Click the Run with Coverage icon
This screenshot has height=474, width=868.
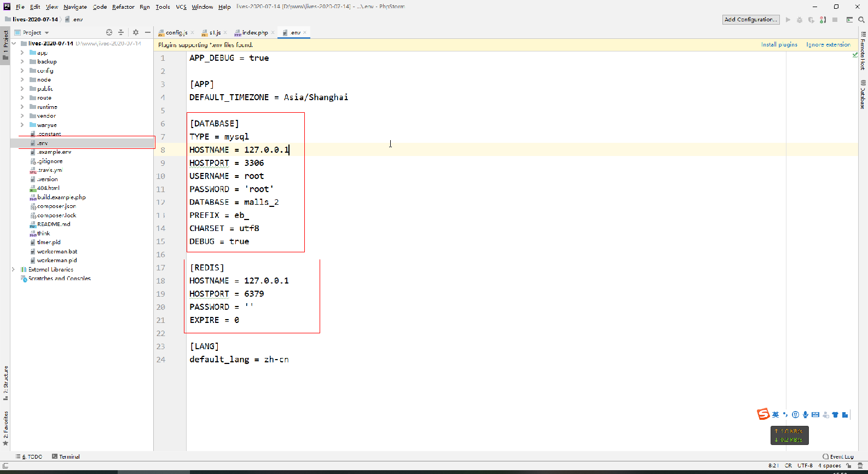coord(811,20)
